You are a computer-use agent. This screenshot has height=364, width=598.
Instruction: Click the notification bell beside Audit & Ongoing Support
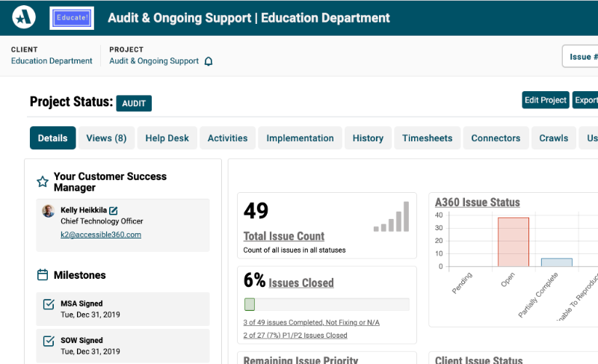[x=209, y=61]
